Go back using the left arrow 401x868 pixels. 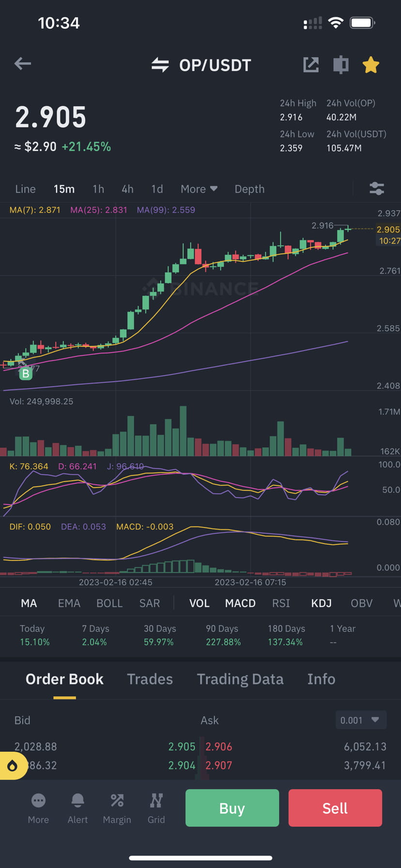[x=23, y=63]
